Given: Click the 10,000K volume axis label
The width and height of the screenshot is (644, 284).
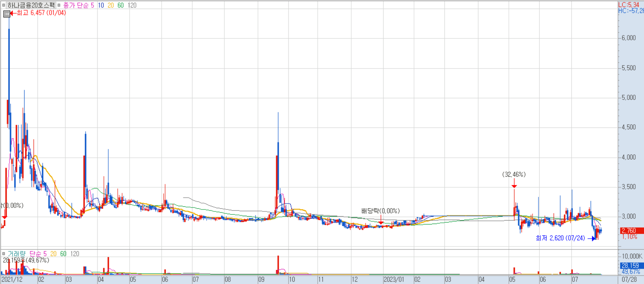Looking at the screenshot, I should point(632,256).
